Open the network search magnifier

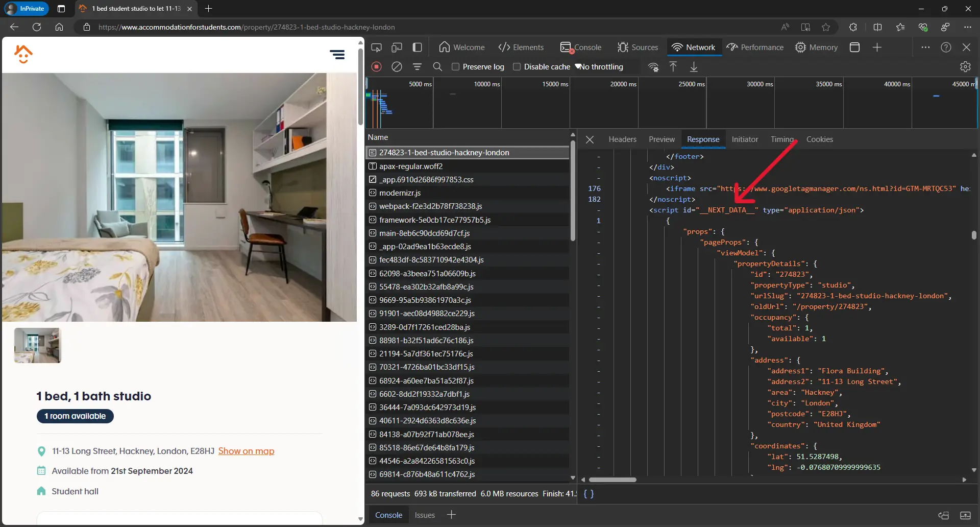tap(437, 67)
